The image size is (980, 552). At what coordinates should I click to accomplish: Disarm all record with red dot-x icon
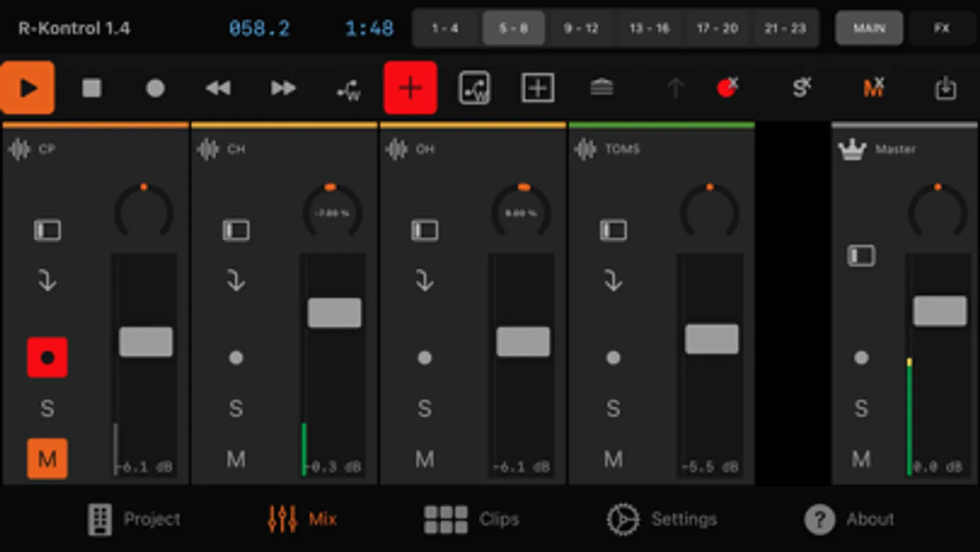tap(727, 88)
